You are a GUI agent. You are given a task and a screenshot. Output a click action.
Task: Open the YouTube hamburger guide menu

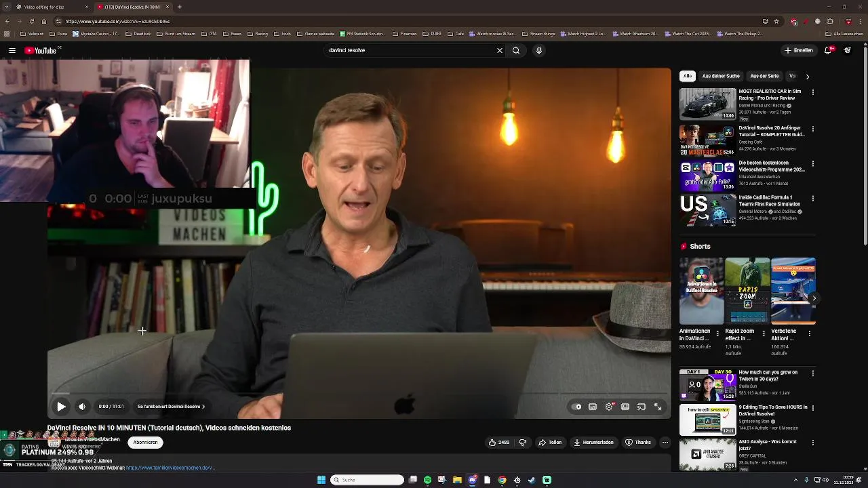click(12, 50)
